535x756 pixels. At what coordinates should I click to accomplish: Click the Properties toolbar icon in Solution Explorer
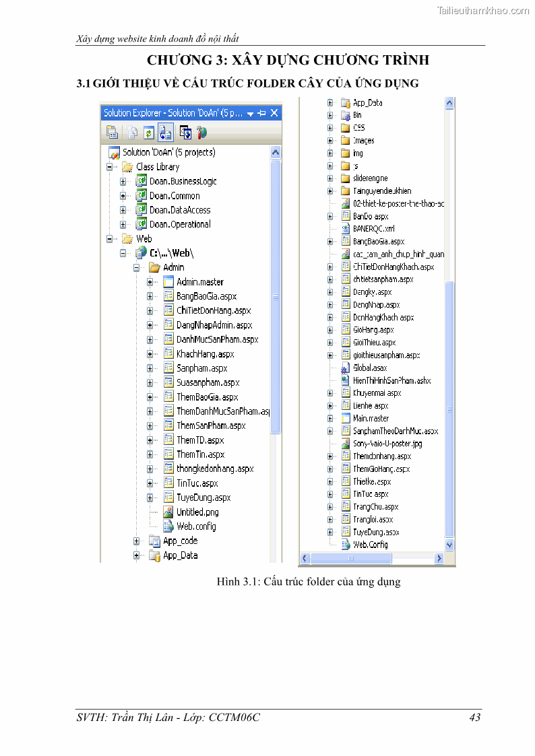[112, 133]
